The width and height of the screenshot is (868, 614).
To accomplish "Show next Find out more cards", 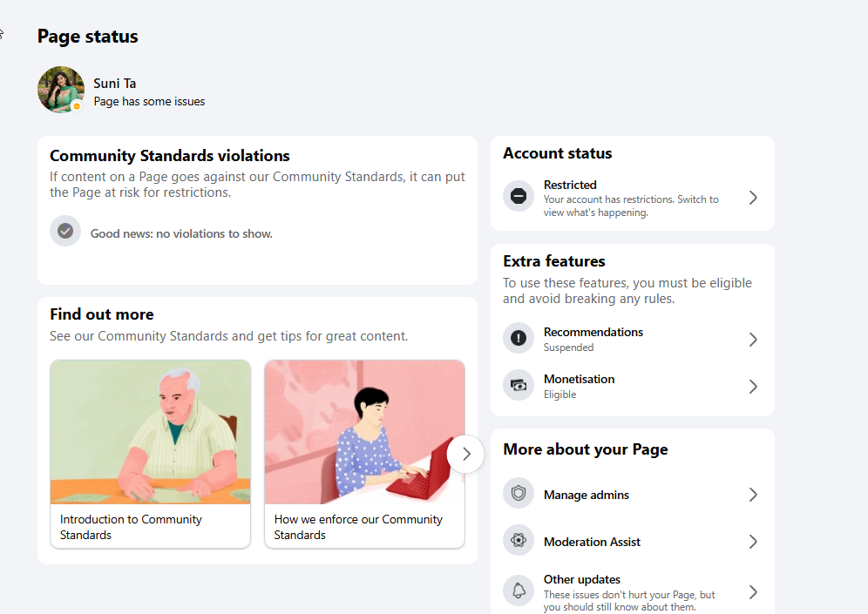I will click(465, 454).
